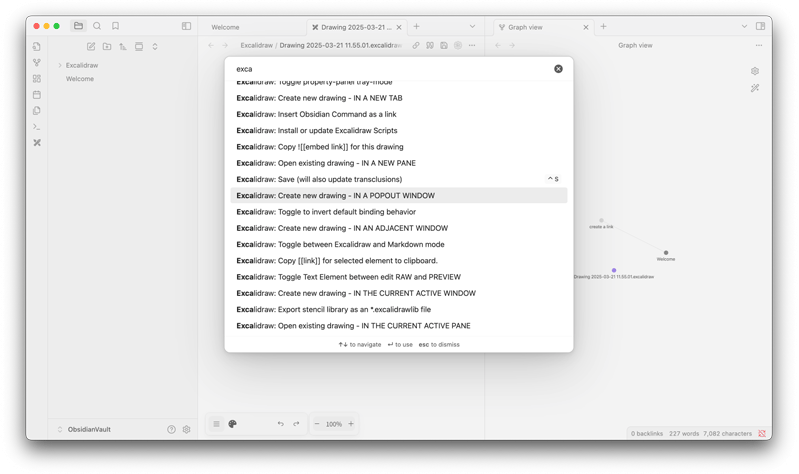Click the Excalidraw ribbon icon

click(x=37, y=143)
